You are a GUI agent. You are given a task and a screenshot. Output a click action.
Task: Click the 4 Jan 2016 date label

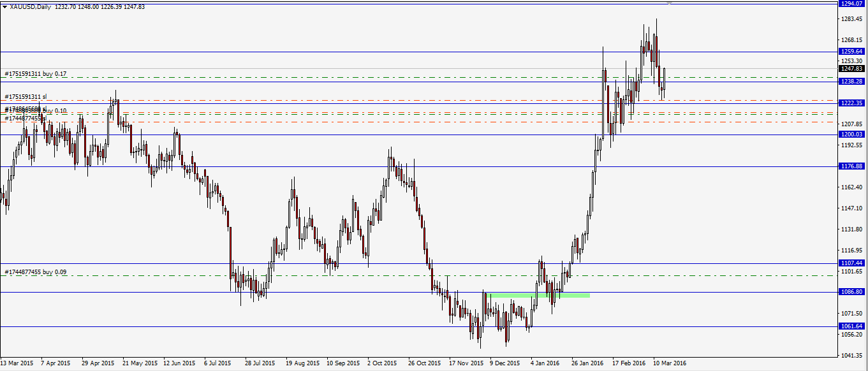pyautogui.click(x=545, y=363)
